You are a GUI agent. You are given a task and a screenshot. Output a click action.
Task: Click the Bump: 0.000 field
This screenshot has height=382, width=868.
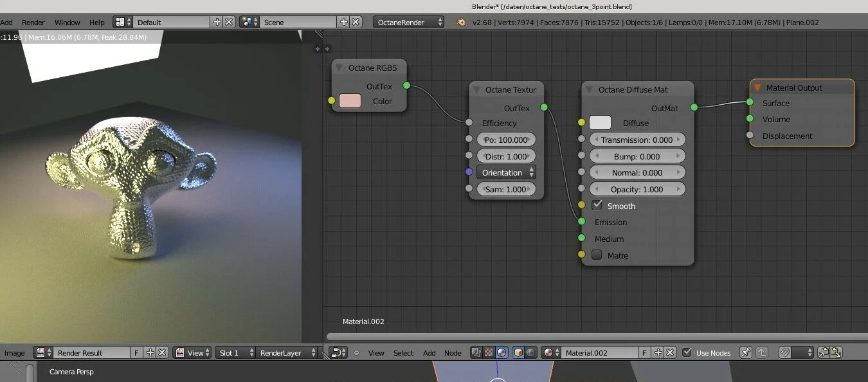tap(637, 156)
